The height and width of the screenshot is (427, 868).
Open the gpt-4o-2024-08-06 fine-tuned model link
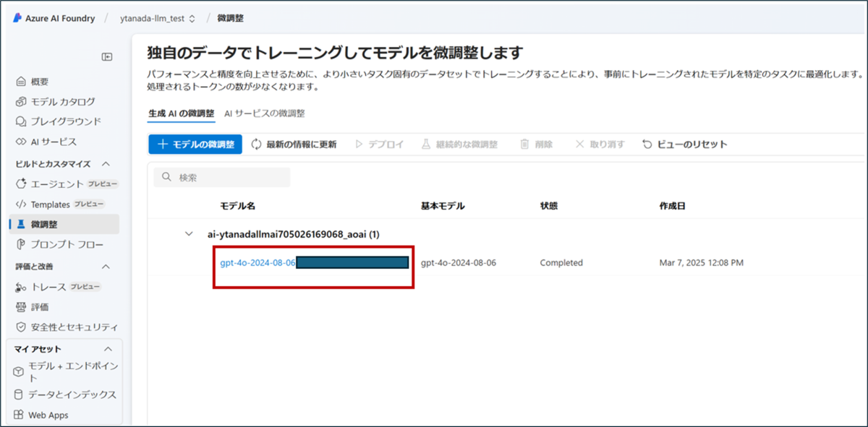(x=258, y=263)
